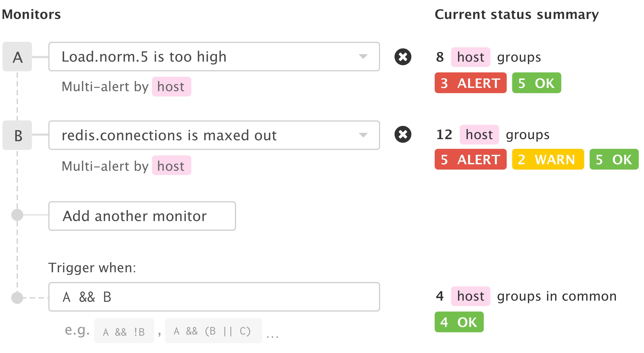
Task: Remove monitor A using its X icon
Action: coord(404,57)
